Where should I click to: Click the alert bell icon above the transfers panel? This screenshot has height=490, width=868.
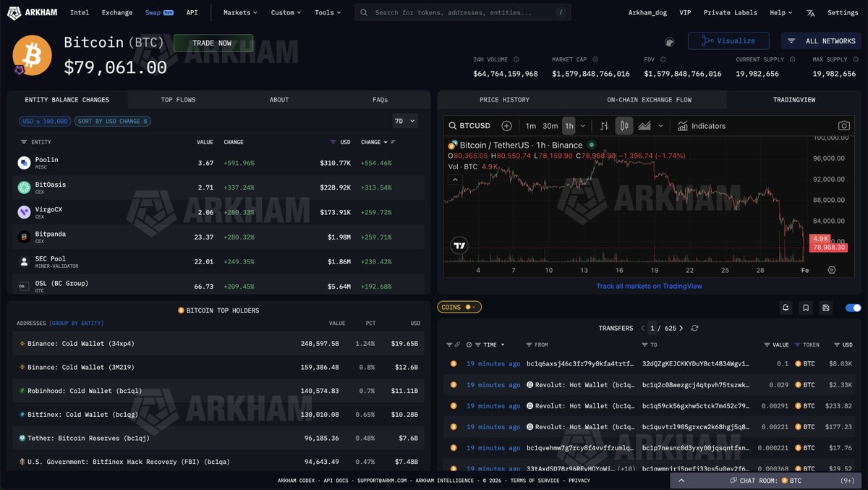coord(786,307)
